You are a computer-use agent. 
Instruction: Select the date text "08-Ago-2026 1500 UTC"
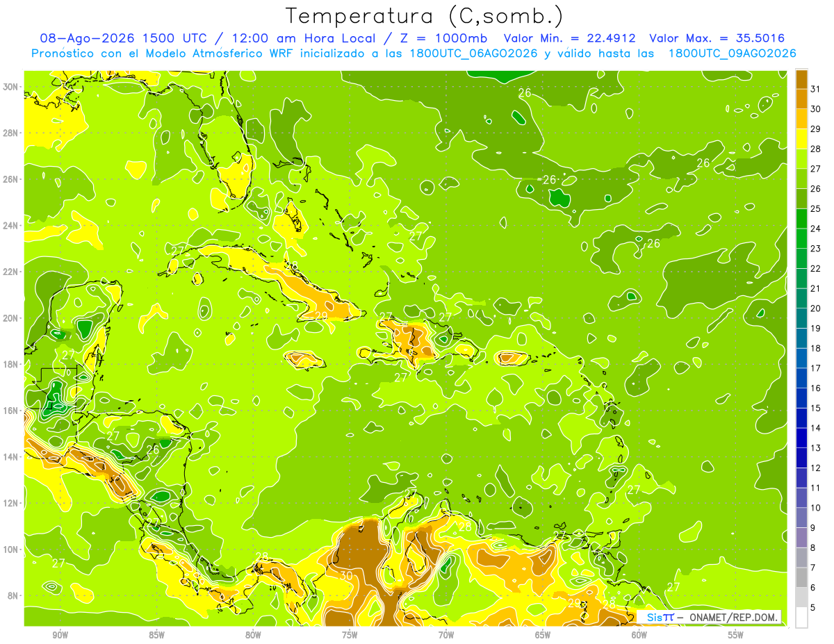click(123, 38)
